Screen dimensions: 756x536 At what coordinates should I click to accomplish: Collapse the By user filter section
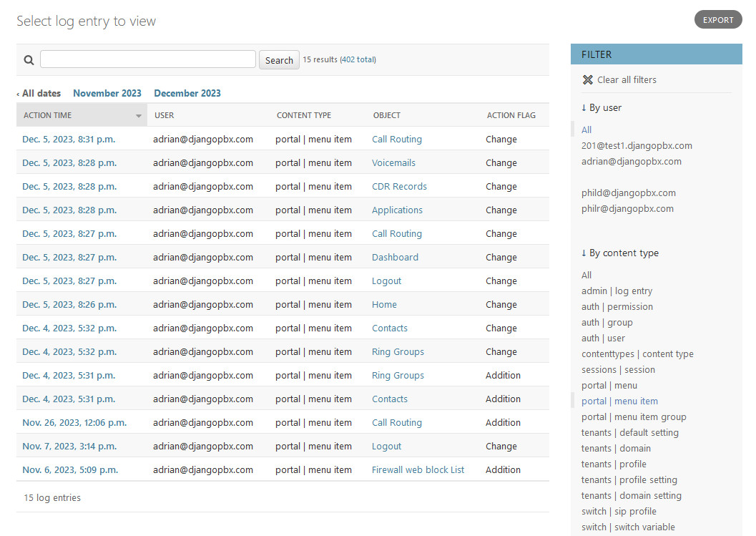(x=602, y=108)
